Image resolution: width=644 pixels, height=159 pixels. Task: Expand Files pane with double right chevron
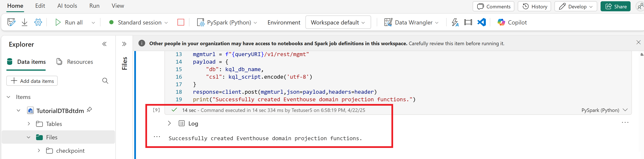click(x=124, y=44)
